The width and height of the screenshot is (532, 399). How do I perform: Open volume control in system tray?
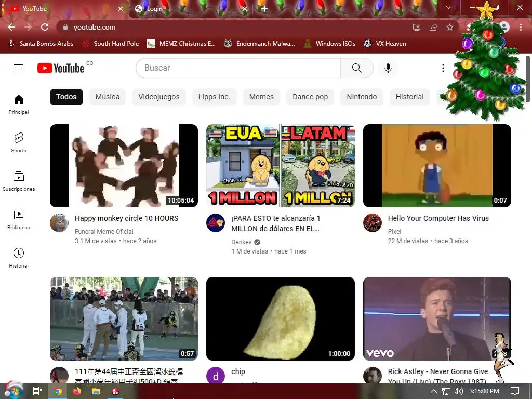click(458, 391)
